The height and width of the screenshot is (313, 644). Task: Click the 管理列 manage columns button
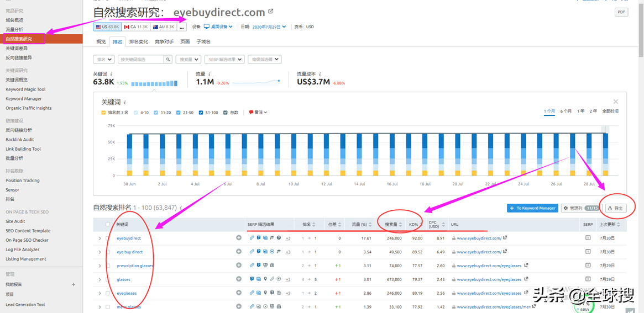tap(581, 208)
